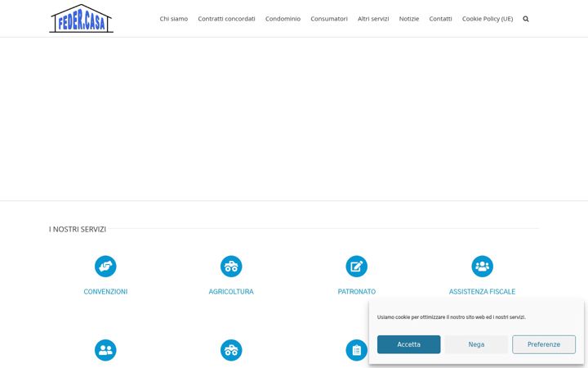Open cookie Preferenze button

(544, 344)
